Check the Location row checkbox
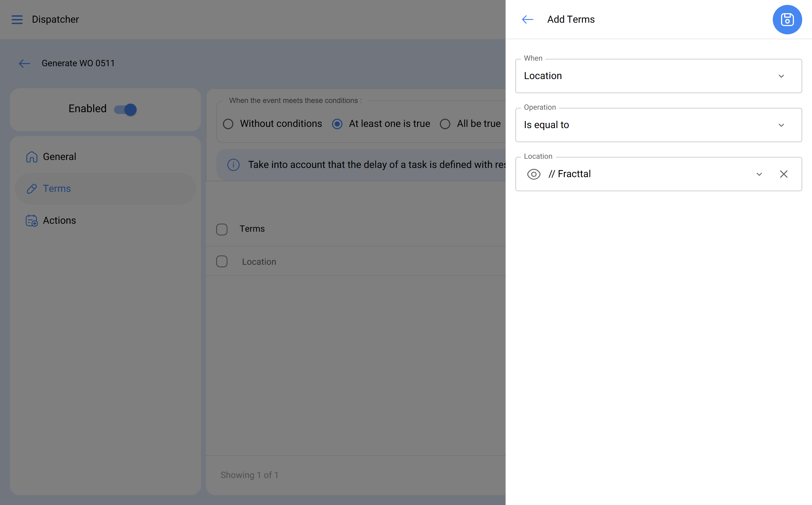Viewport: 812px width, 505px height. [222, 261]
